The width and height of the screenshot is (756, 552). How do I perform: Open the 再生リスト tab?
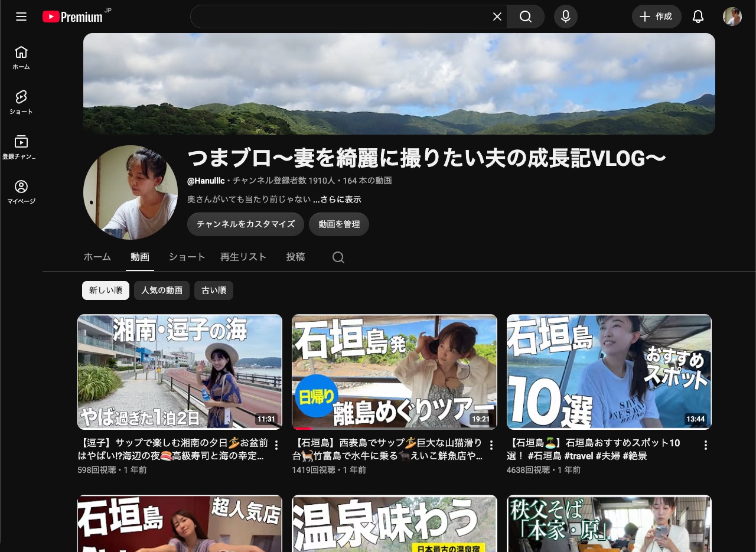243,257
